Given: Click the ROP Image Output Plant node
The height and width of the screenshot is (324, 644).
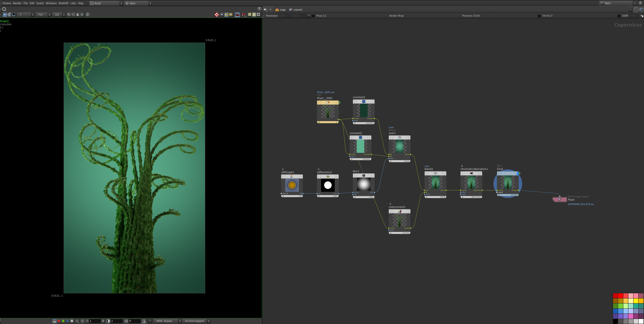Looking at the screenshot, I should [x=559, y=200].
